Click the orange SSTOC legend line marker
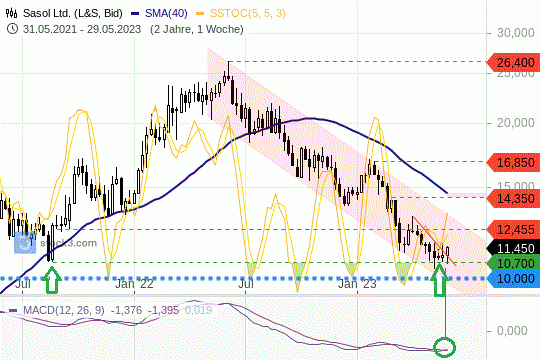 point(200,14)
